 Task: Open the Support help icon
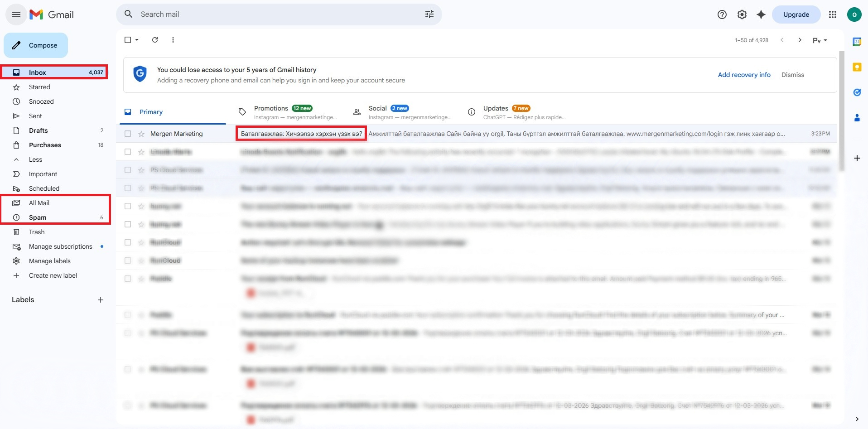[722, 14]
